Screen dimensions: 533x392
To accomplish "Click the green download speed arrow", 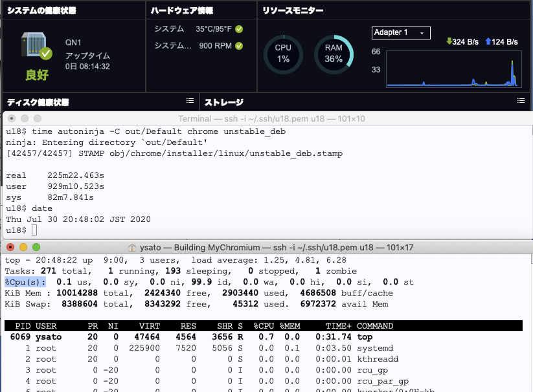I will (x=449, y=42).
